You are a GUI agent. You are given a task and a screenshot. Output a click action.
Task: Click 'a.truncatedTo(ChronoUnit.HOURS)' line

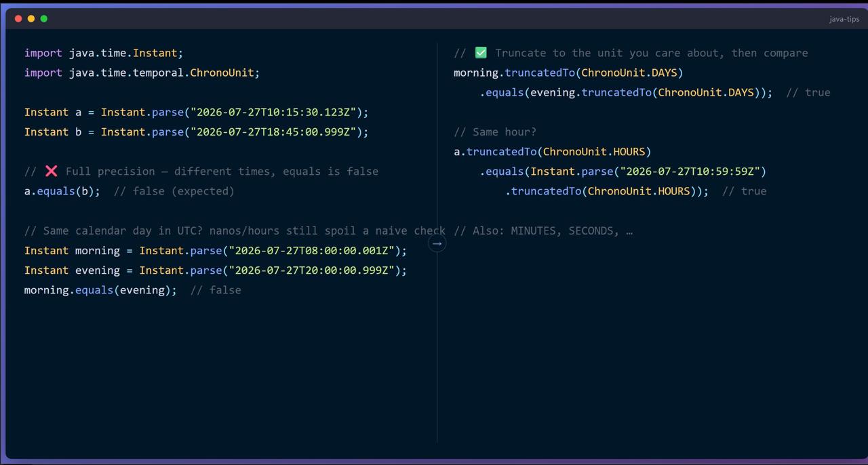tap(553, 152)
